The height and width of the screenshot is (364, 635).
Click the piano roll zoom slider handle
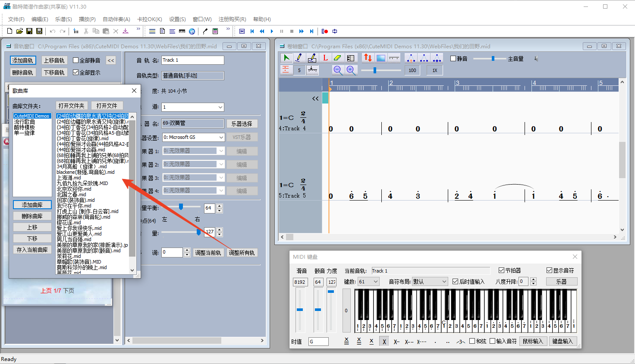point(375,70)
